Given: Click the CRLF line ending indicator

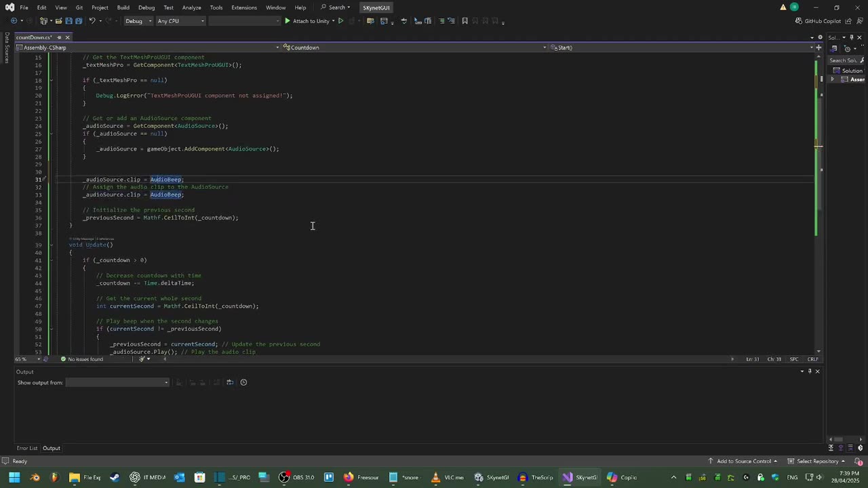Looking at the screenshot, I should click(x=813, y=359).
